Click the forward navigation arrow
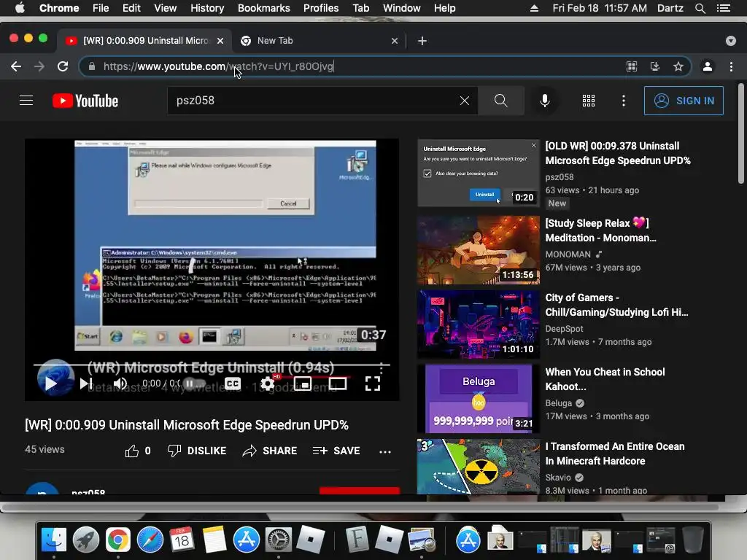The width and height of the screenshot is (747, 560). point(39,66)
